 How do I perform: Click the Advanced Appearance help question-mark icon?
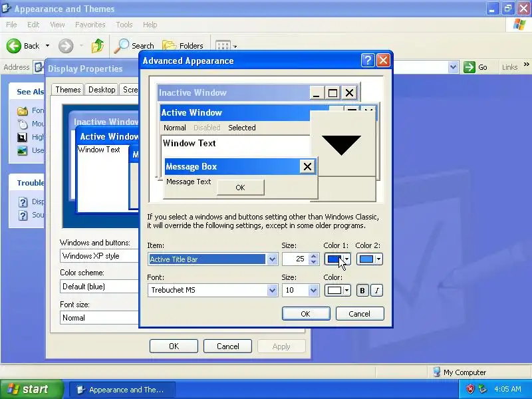point(368,61)
